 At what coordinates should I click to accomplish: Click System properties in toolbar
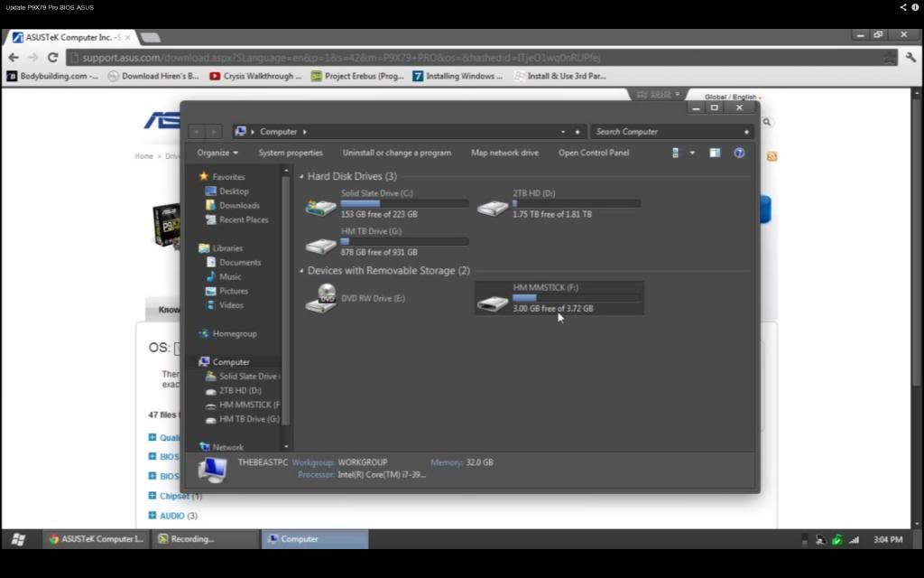click(291, 153)
